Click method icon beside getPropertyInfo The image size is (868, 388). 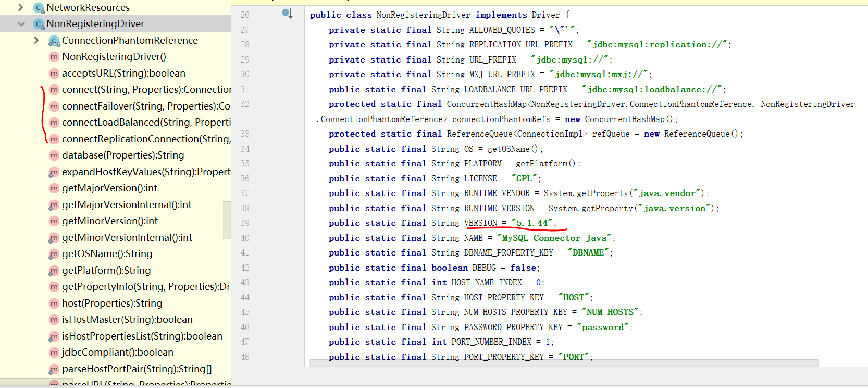point(54,287)
